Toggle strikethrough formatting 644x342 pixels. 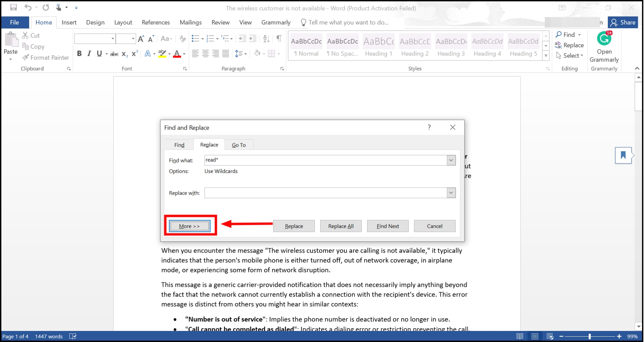pyautogui.click(x=114, y=54)
